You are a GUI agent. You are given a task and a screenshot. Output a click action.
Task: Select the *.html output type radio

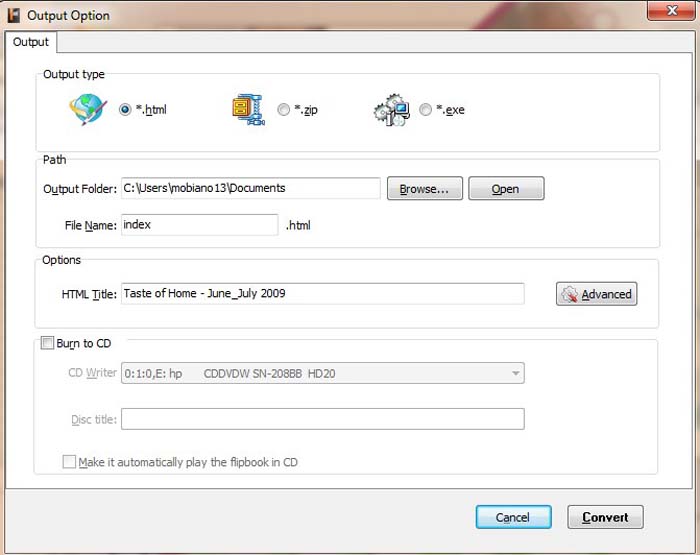125,109
